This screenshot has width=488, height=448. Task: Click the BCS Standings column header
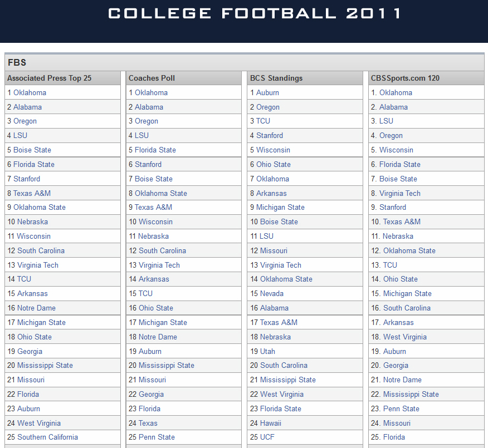click(277, 78)
